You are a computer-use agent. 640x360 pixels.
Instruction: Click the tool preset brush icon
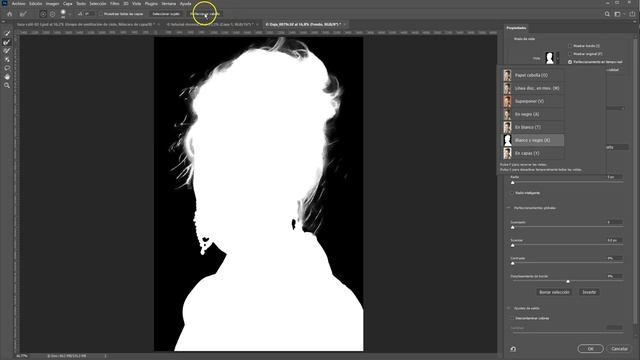click(23, 14)
